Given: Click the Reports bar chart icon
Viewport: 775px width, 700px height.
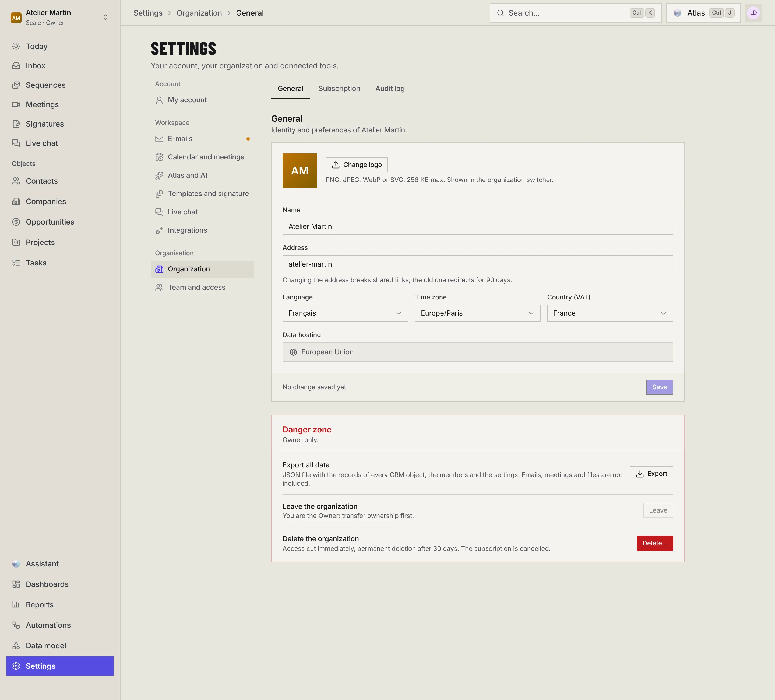Looking at the screenshot, I should pyautogui.click(x=16, y=605).
